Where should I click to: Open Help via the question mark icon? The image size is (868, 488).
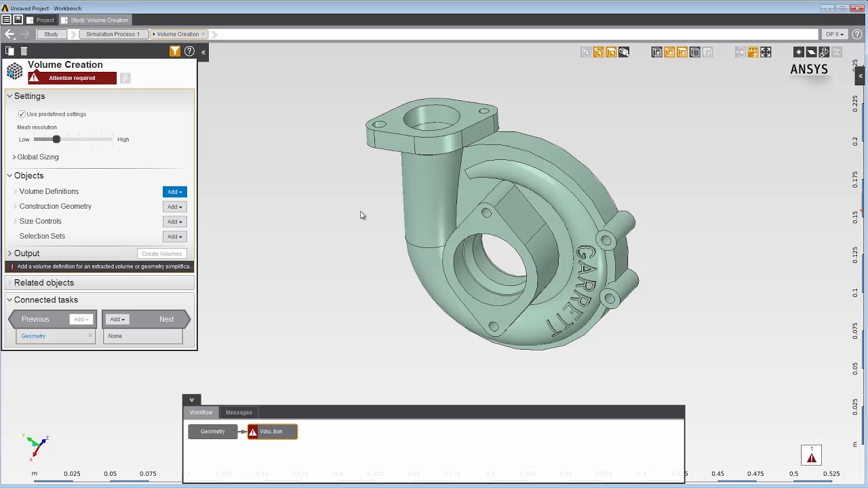point(190,51)
